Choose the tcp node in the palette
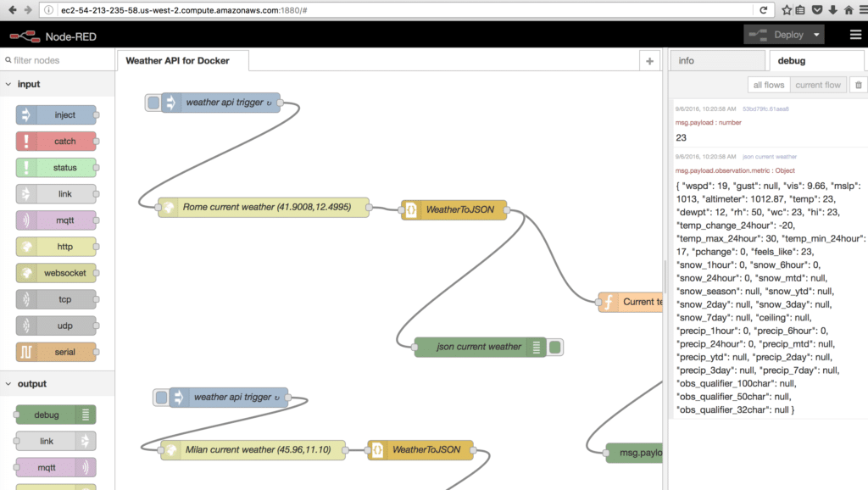The width and height of the screenshot is (868, 490). [56, 299]
